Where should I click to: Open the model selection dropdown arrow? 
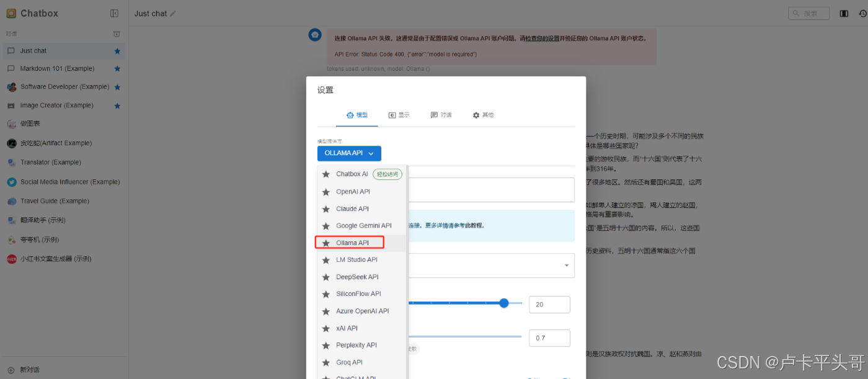566,265
